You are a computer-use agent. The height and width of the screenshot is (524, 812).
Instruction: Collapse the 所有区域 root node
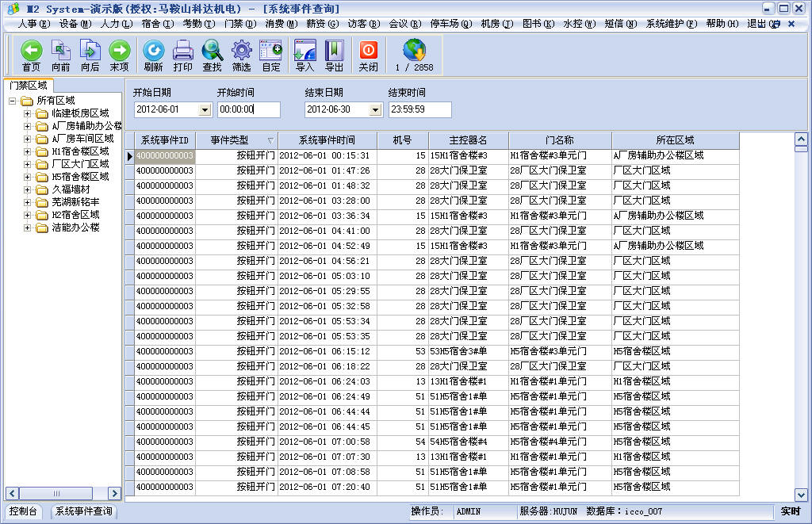click(13, 101)
